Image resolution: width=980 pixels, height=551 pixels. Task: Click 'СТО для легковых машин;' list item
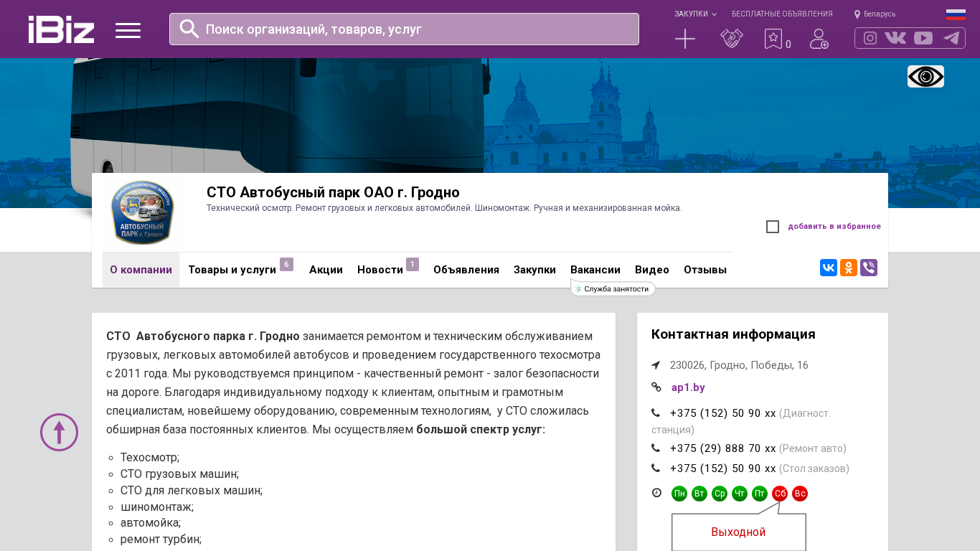point(192,490)
